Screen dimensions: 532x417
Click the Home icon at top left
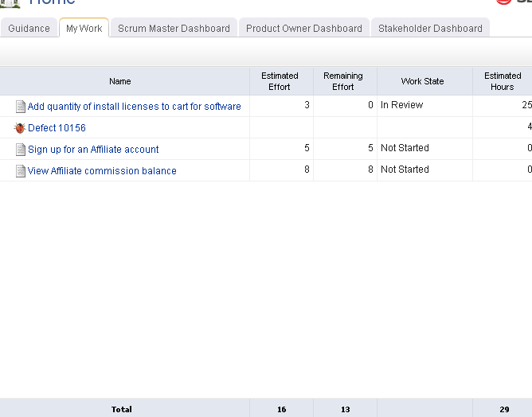[x=10, y=3]
